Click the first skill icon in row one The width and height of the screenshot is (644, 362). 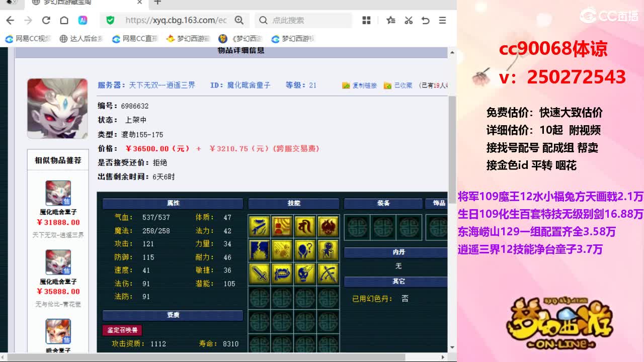coord(260,226)
